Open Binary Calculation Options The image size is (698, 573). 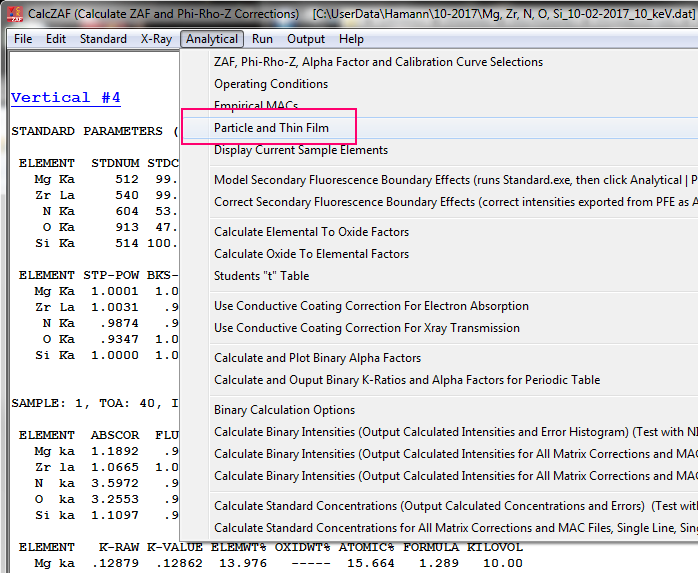[x=284, y=410]
